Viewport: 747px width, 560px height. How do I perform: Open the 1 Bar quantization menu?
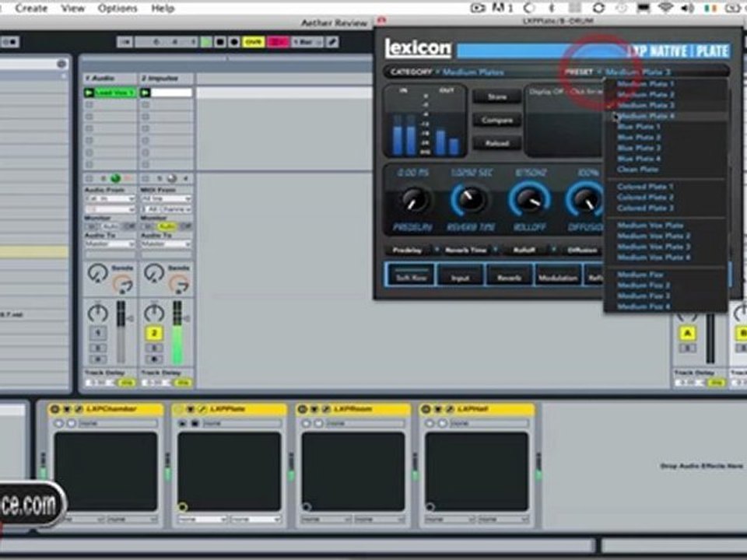[x=307, y=42]
